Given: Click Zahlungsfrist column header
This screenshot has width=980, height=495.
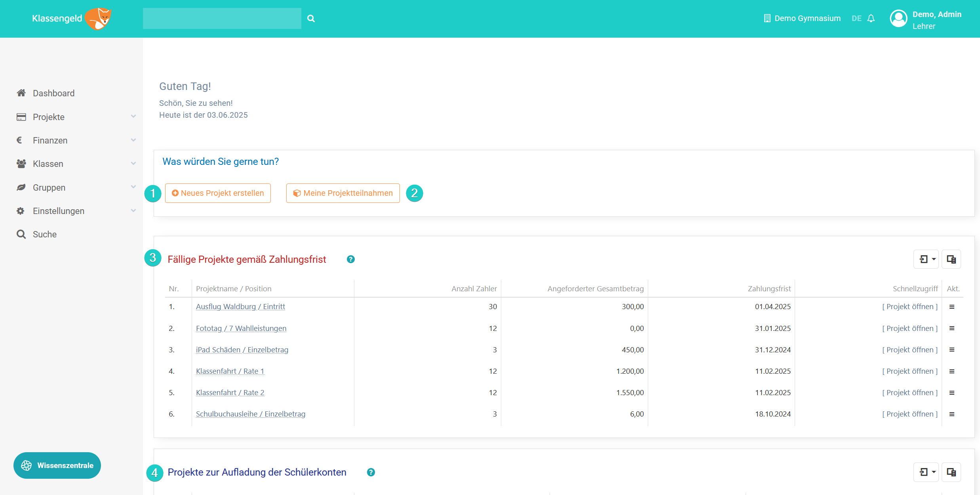Looking at the screenshot, I should point(769,289).
